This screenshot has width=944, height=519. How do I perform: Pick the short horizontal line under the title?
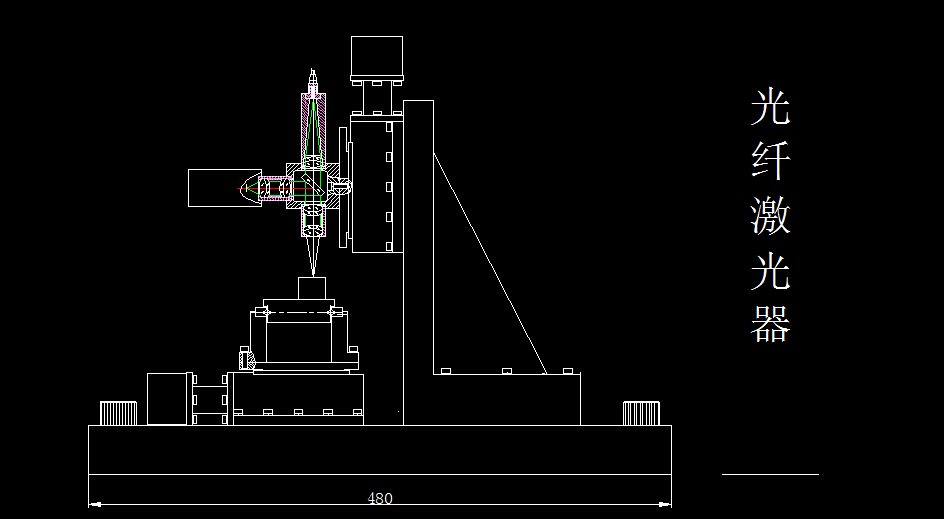tap(771, 474)
